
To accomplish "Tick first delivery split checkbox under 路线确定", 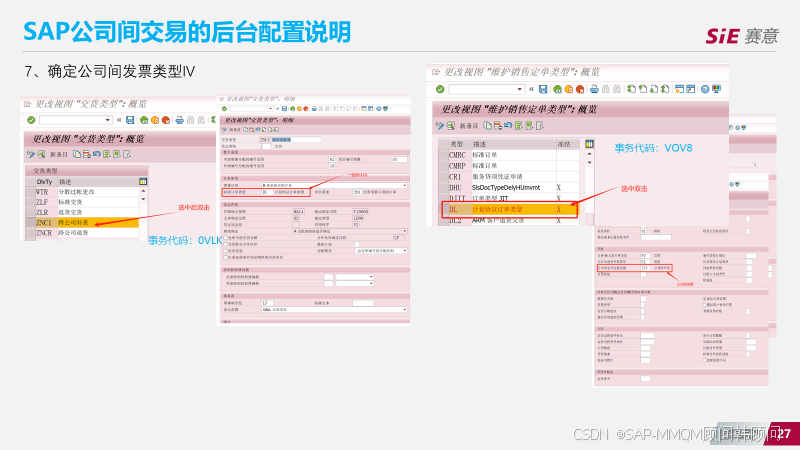I will [226, 238].
